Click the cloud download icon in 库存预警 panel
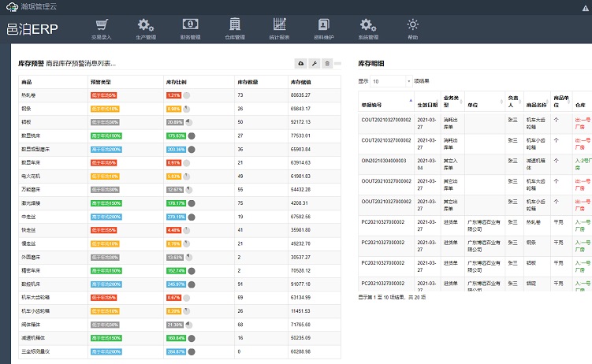Screen dimensions: 592x364 point(301,63)
